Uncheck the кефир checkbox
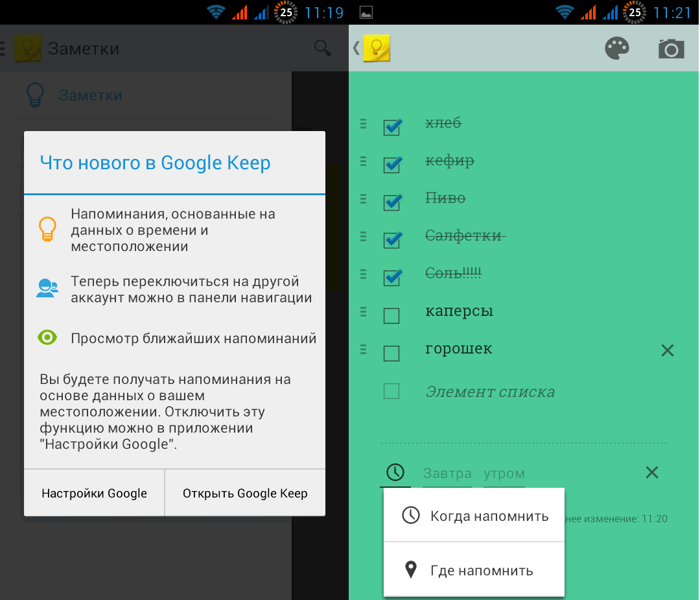Screen dimensions: 700x600 pyautogui.click(x=392, y=164)
